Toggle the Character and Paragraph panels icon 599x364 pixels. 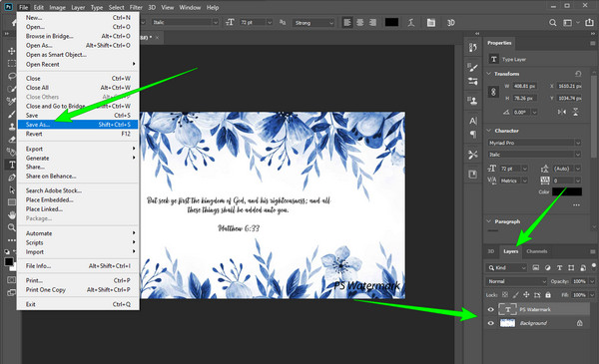tap(431, 23)
